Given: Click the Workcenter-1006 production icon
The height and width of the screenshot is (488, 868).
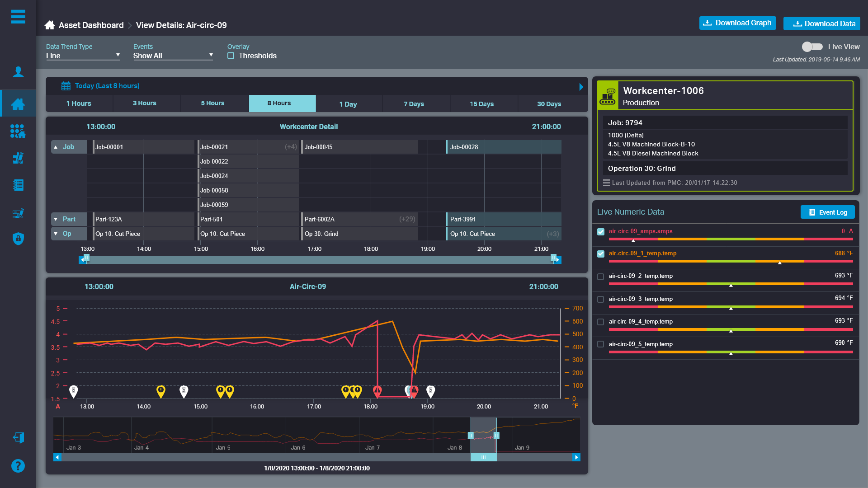Looking at the screenshot, I should coord(608,96).
